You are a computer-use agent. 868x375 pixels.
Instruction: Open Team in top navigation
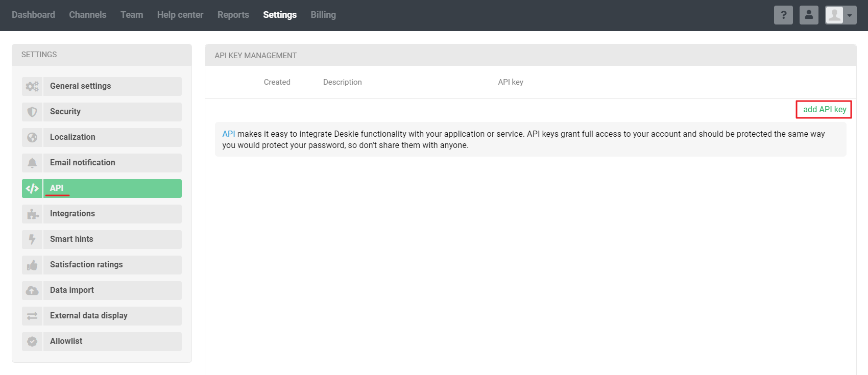click(x=132, y=15)
